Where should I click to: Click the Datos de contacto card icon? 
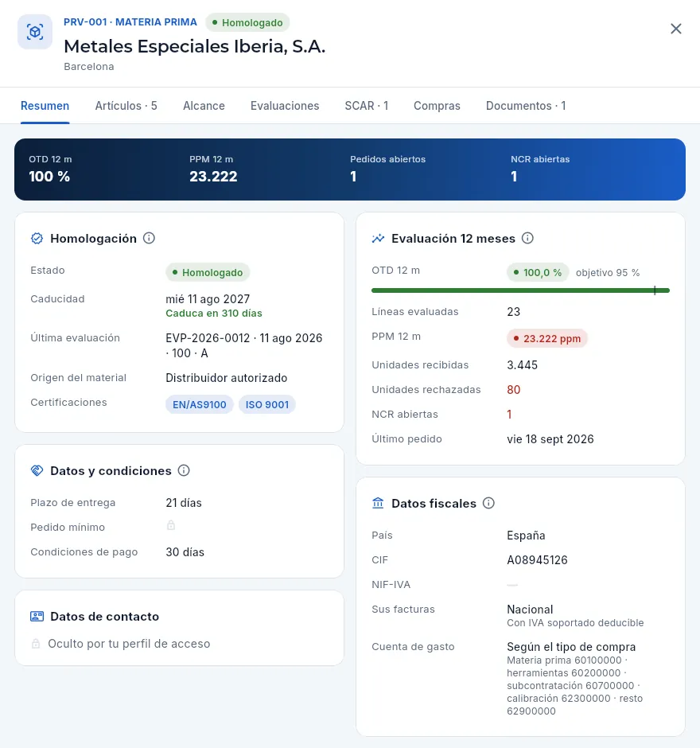tap(37, 617)
